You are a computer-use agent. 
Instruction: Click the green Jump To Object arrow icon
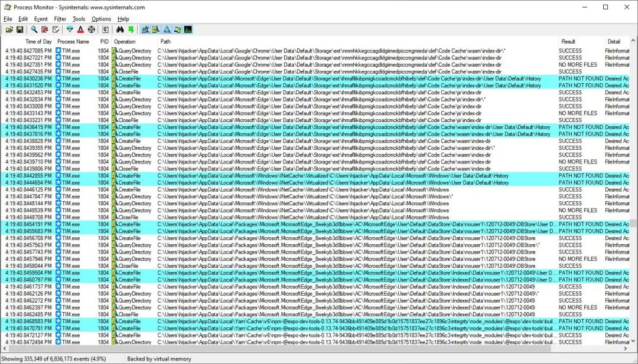[x=131, y=29]
